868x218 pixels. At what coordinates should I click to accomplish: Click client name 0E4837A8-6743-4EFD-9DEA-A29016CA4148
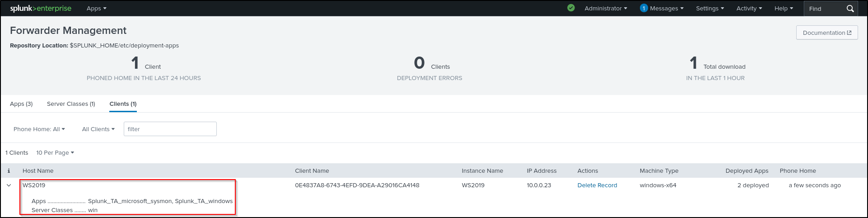[x=357, y=185]
